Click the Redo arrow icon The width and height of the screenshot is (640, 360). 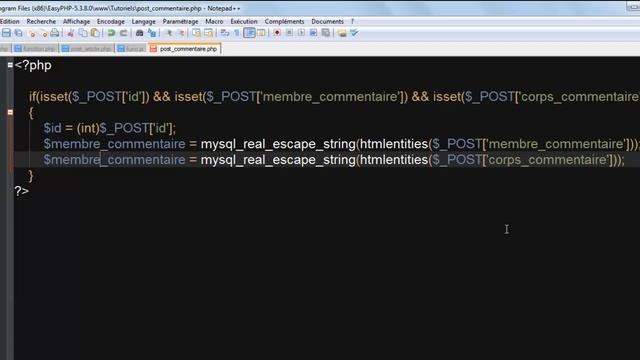pyautogui.click(x=123, y=33)
